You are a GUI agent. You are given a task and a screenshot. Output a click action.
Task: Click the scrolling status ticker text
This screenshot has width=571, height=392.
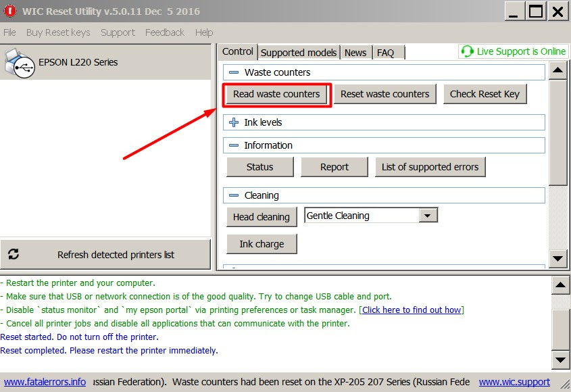pyautogui.click(x=281, y=382)
